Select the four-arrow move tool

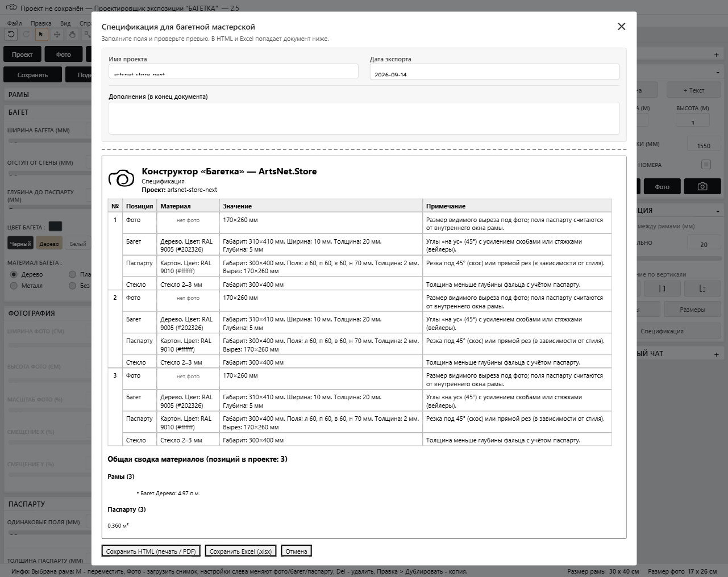pyautogui.click(x=57, y=35)
